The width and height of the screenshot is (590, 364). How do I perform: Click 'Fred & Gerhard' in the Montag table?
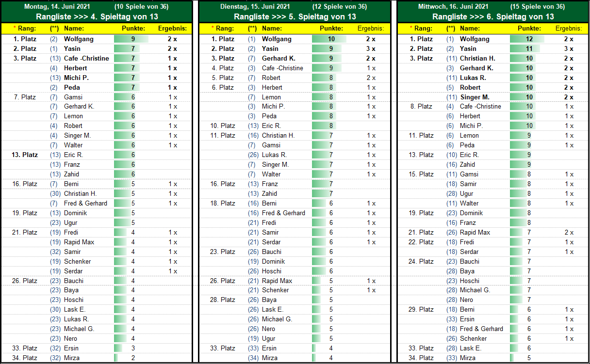click(x=85, y=203)
